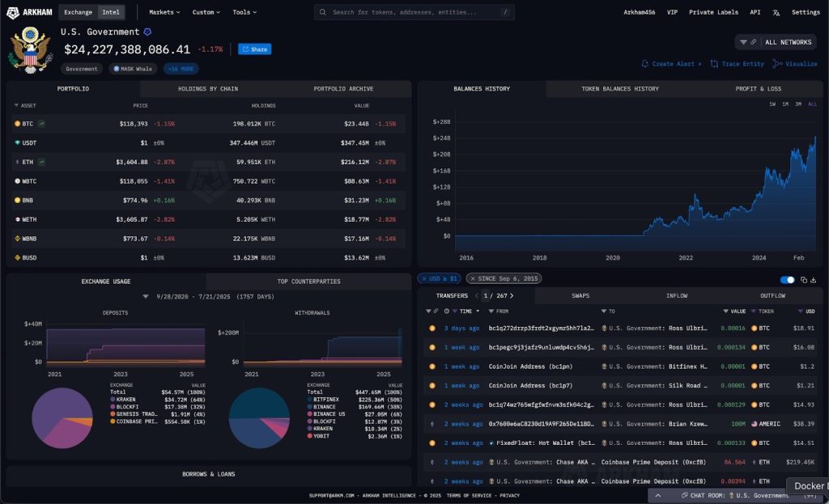Open the Profit & Loss tab
Image resolution: width=829 pixels, height=504 pixels.
pyautogui.click(x=758, y=89)
